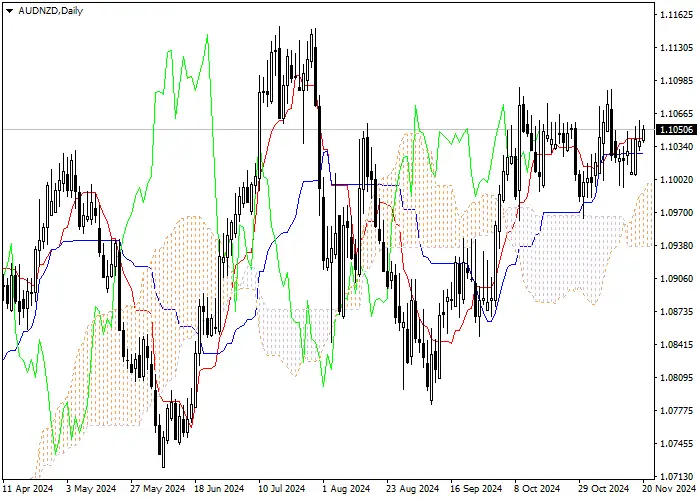Click the 1.09060 price axis label
Image resolution: width=700 pixels, height=500 pixels.
676,279
